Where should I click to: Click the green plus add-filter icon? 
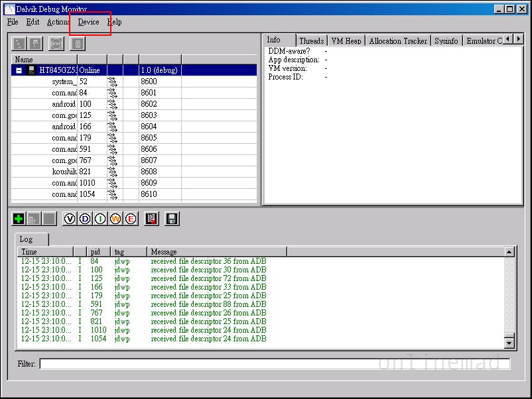click(x=19, y=219)
